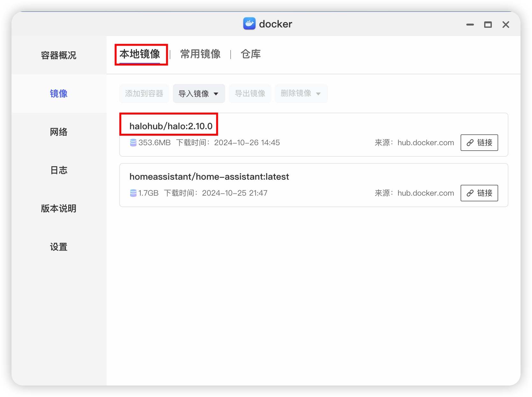Click hub.docker.com source in the halohub row
Screen dimensions: 532x397
click(426, 143)
